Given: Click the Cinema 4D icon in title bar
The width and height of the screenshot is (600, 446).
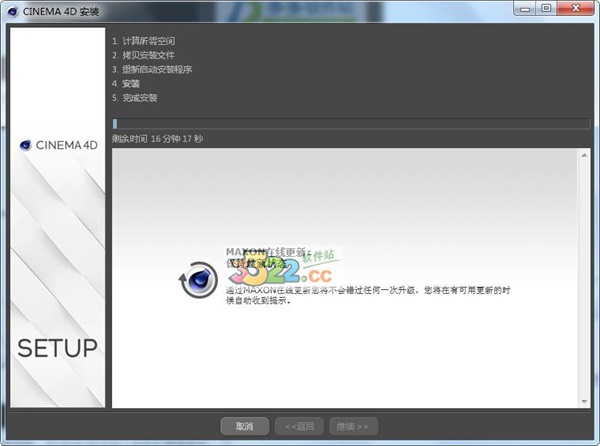Looking at the screenshot, I should coord(13,11).
